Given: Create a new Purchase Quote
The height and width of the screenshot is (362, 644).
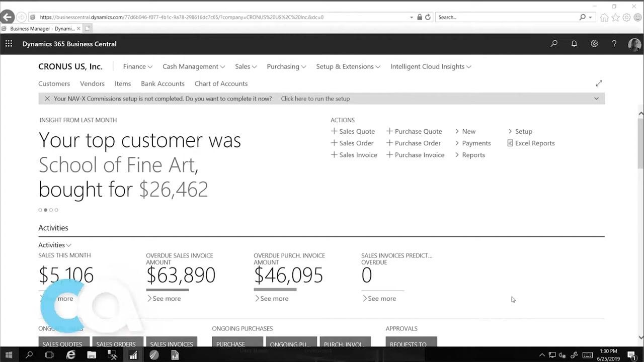Looking at the screenshot, I should tap(414, 131).
